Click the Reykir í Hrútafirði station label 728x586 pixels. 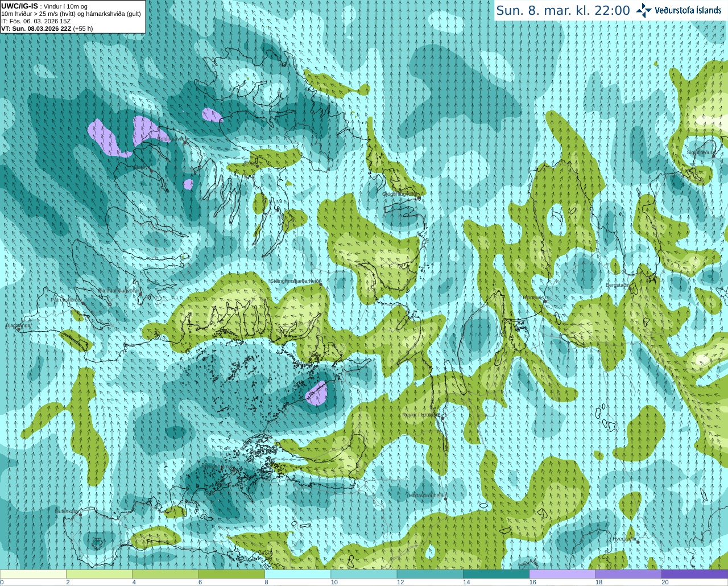pyautogui.click(x=421, y=415)
